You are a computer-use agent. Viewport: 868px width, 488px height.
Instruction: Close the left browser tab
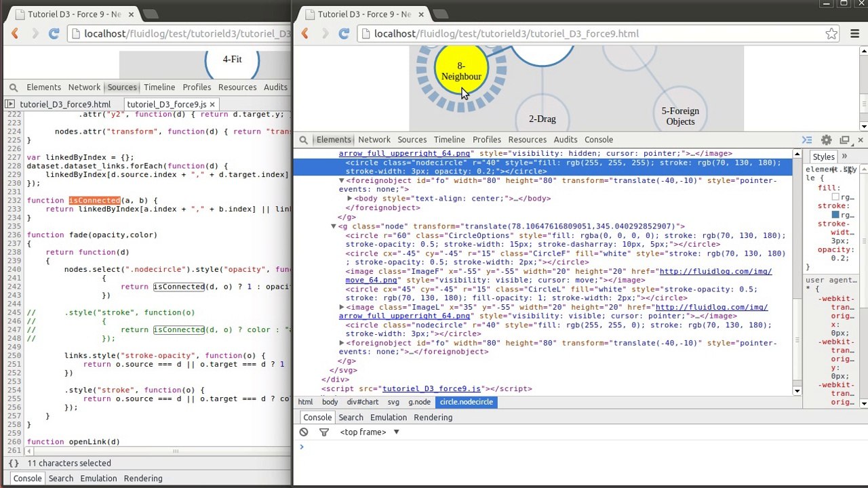pos(131,14)
